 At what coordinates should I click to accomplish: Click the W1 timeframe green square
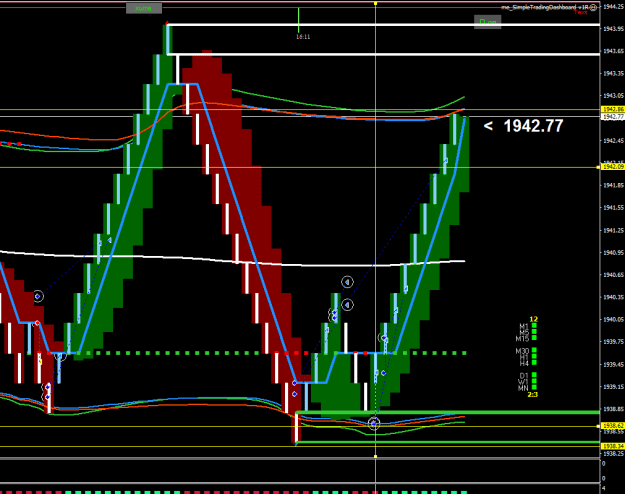point(534,381)
